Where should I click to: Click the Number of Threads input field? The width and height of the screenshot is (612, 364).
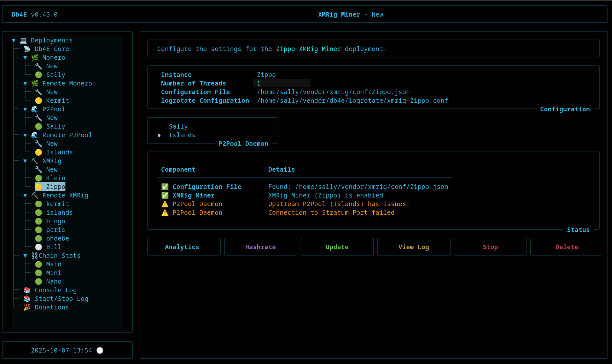(x=281, y=83)
